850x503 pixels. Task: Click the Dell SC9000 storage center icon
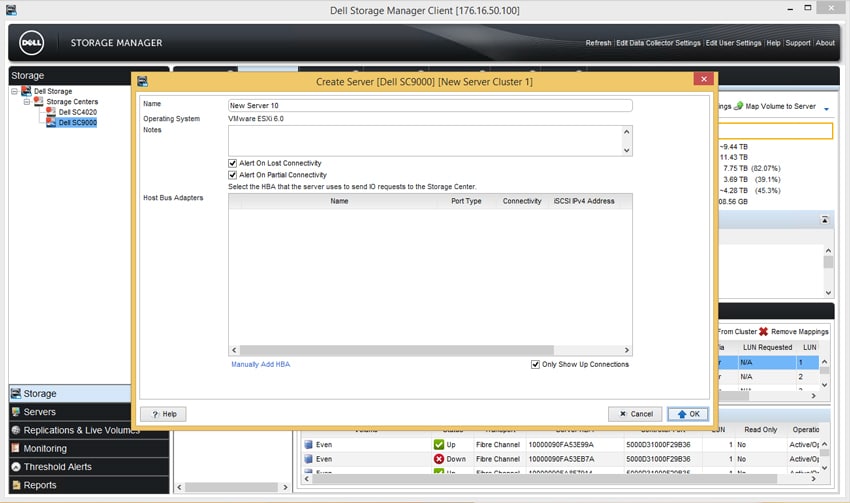(50, 122)
